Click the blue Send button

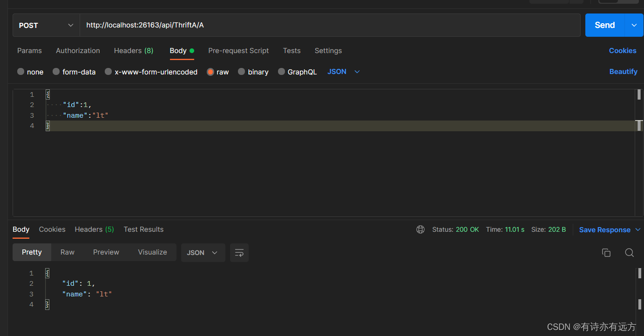click(604, 25)
